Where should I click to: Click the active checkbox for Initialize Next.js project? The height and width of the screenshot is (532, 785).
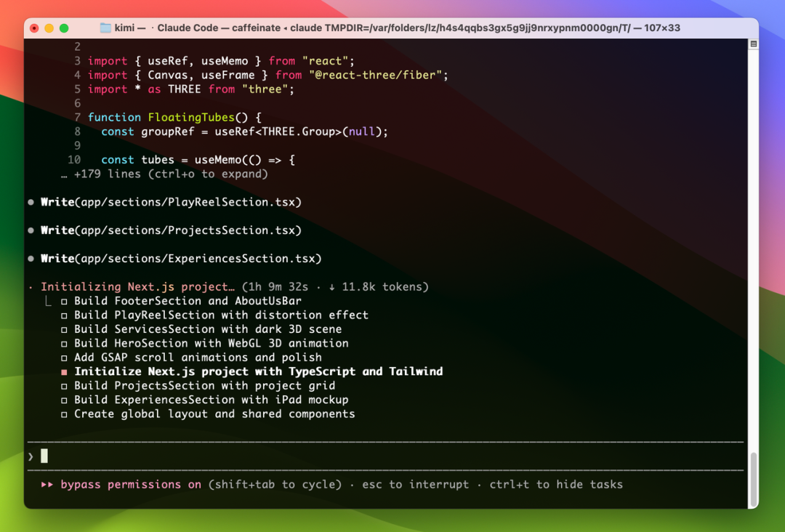(64, 372)
